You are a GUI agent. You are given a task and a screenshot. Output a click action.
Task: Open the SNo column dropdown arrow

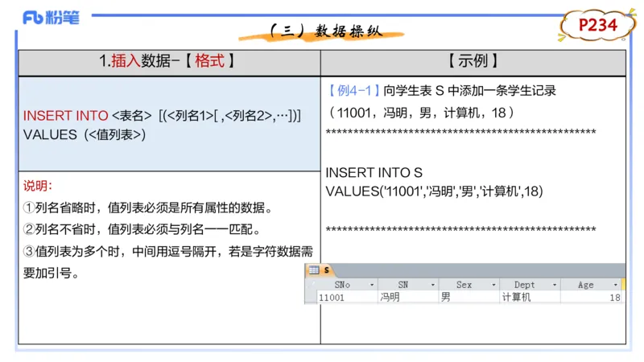click(x=372, y=285)
